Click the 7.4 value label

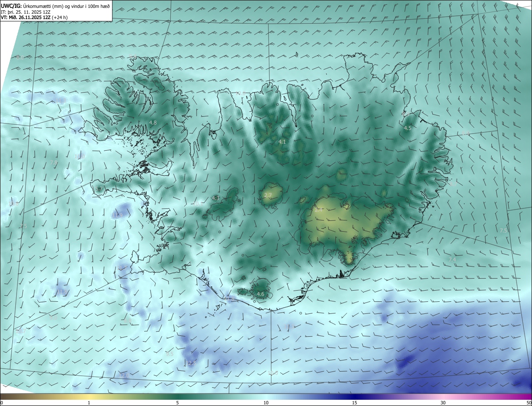pyautogui.click(x=452, y=259)
